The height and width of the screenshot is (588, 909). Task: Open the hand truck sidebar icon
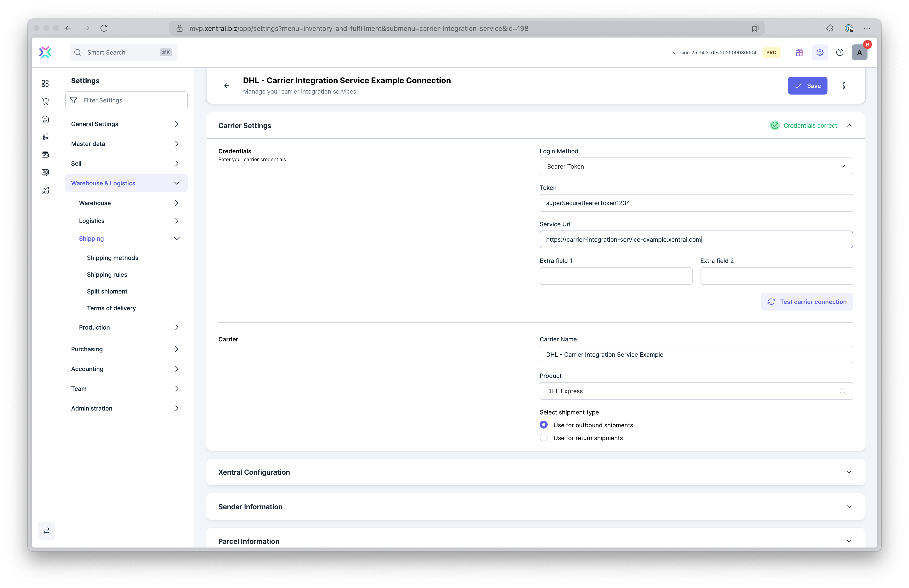[45, 137]
